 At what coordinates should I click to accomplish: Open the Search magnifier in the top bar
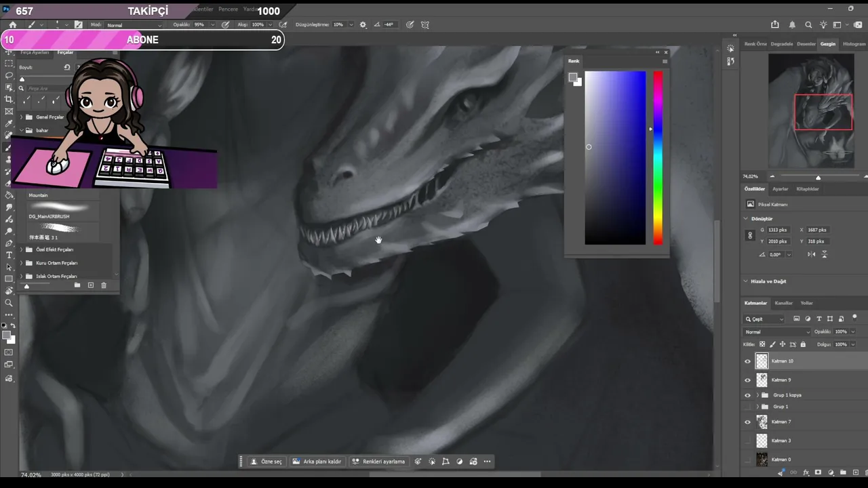[x=808, y=24]
